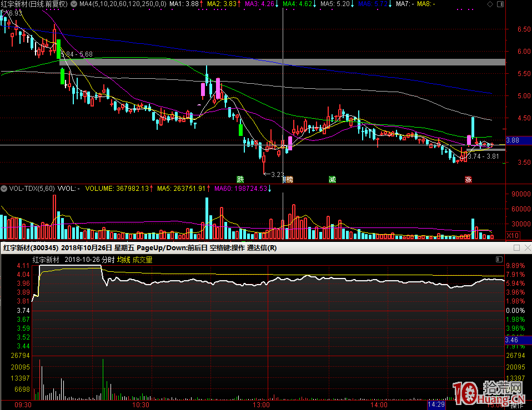Click the green 减 marker
This screenshot has height=410, width=532.
click(332, 179)
